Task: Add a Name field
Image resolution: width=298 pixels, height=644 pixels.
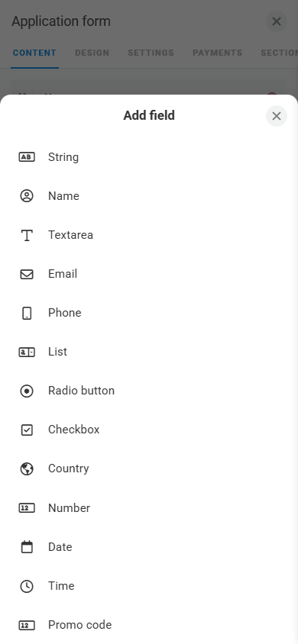Action: tap(149, 196)
